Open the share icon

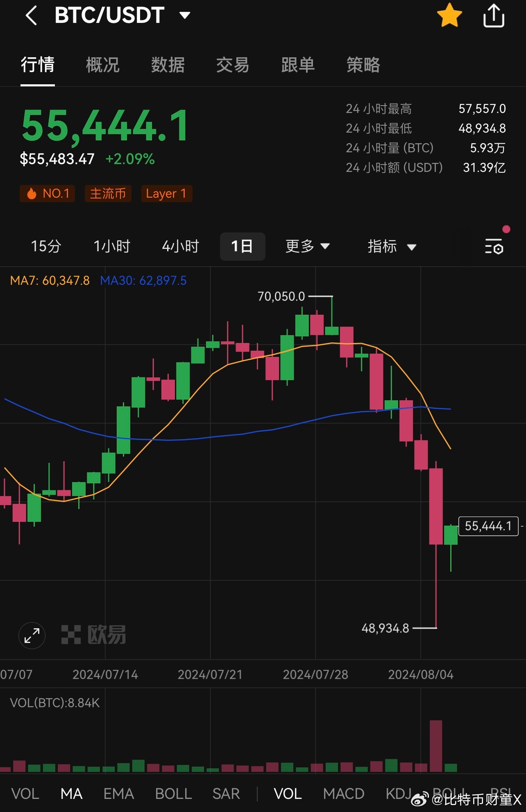494,16
